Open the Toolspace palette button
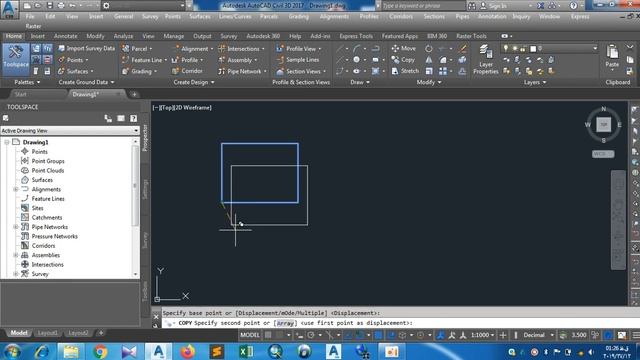 [16, 59]
